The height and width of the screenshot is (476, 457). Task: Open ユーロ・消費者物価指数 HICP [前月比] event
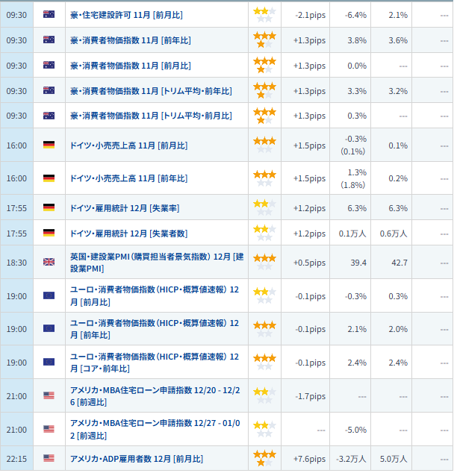tap(155, 296)
